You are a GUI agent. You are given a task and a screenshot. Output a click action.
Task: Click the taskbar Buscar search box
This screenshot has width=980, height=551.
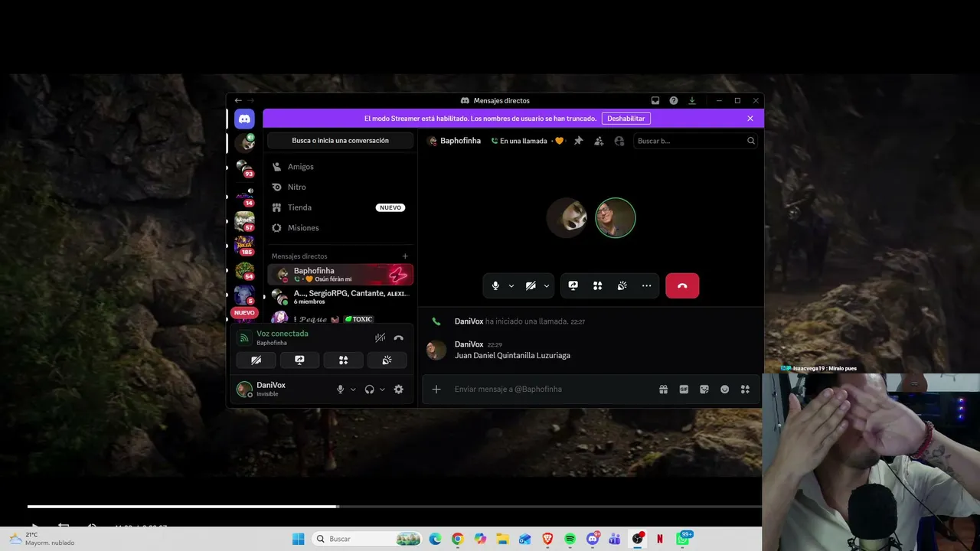(x=367, y=539)
